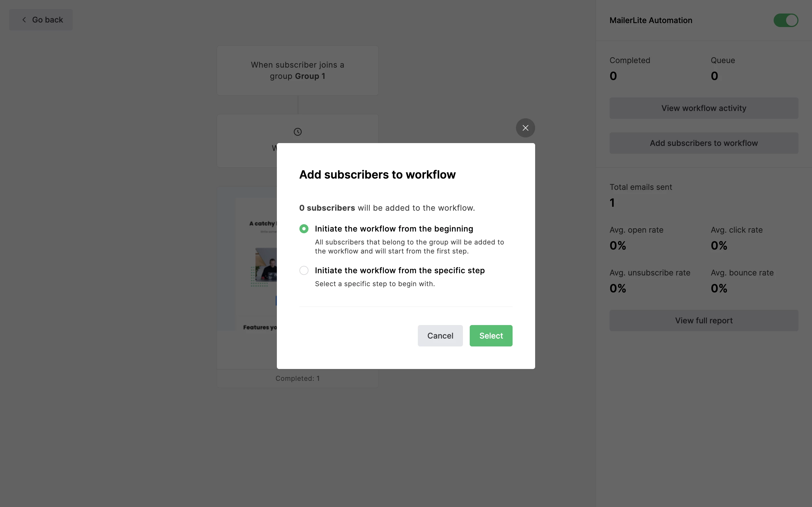Toggle the MailerLite Automation switch
The image size is (812, 507).
coord(785,20)
